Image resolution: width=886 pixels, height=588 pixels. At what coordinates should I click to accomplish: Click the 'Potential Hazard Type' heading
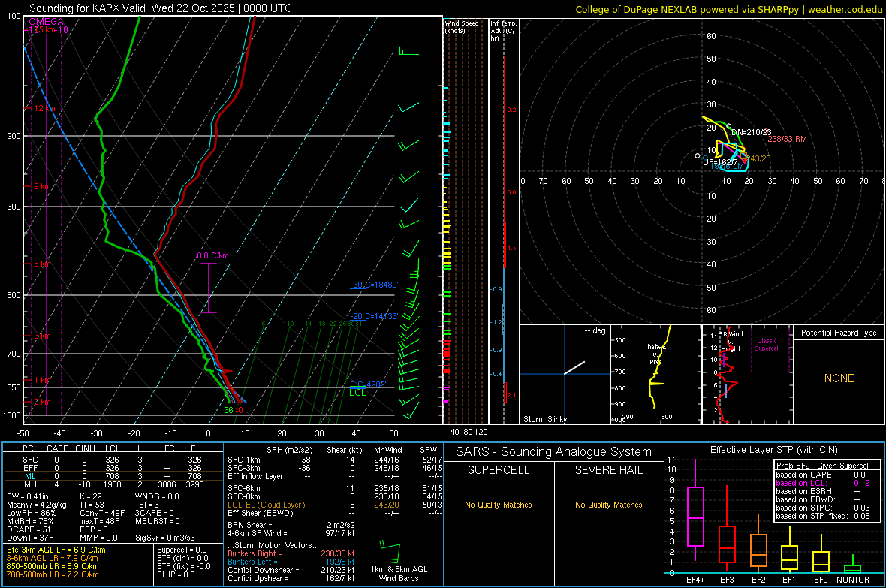839,333
